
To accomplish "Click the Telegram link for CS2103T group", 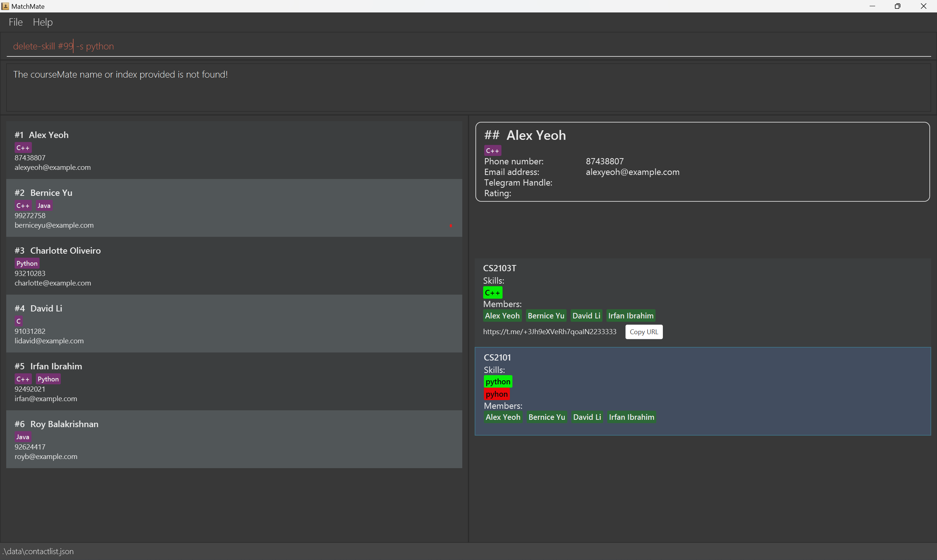I will point(549,332).
